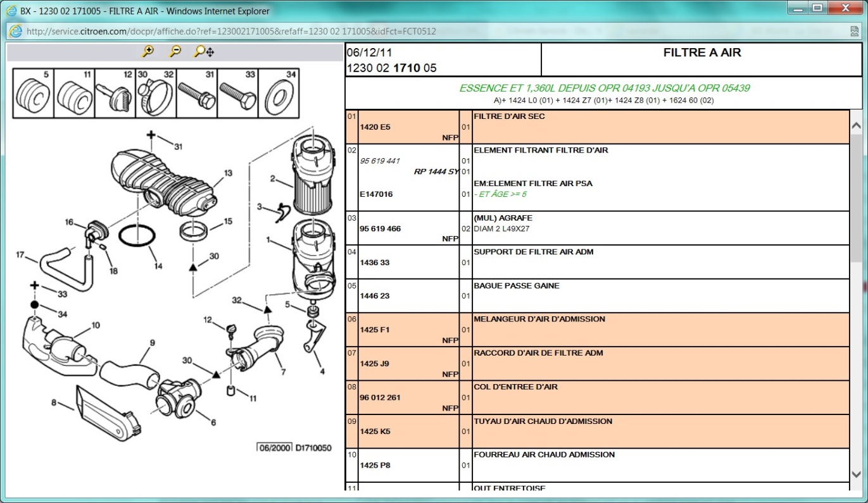Select the hose clamp thumbnail 30/32
Screen dimensions: 868x503
pyautogui.click(x=156, y=94)
